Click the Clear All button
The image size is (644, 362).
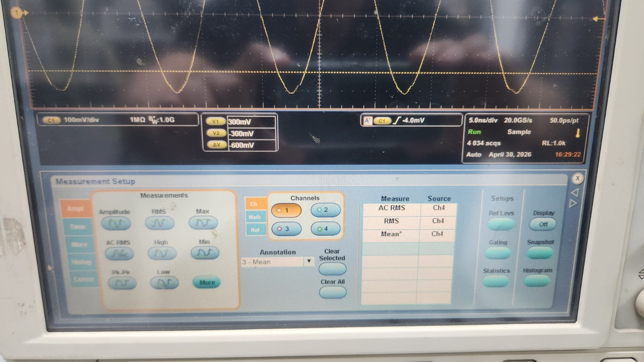333,292
